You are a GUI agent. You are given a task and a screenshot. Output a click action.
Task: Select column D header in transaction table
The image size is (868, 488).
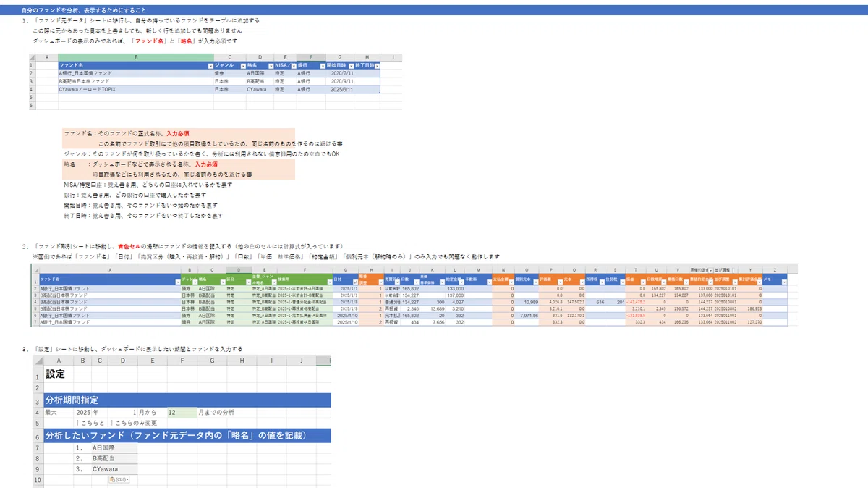239,270
